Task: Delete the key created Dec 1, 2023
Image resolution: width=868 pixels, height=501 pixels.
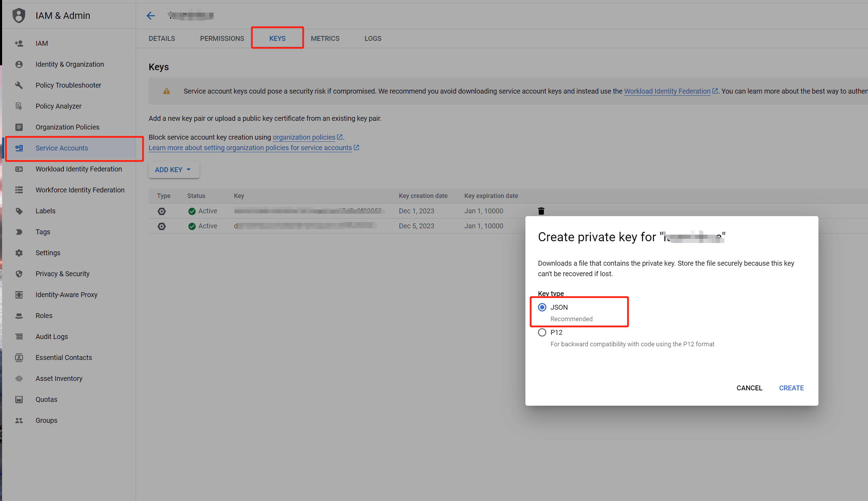Action: click(x=541, y=211)
